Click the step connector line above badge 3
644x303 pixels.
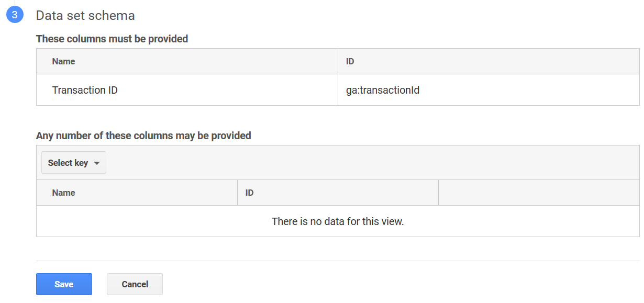(15, 3)
